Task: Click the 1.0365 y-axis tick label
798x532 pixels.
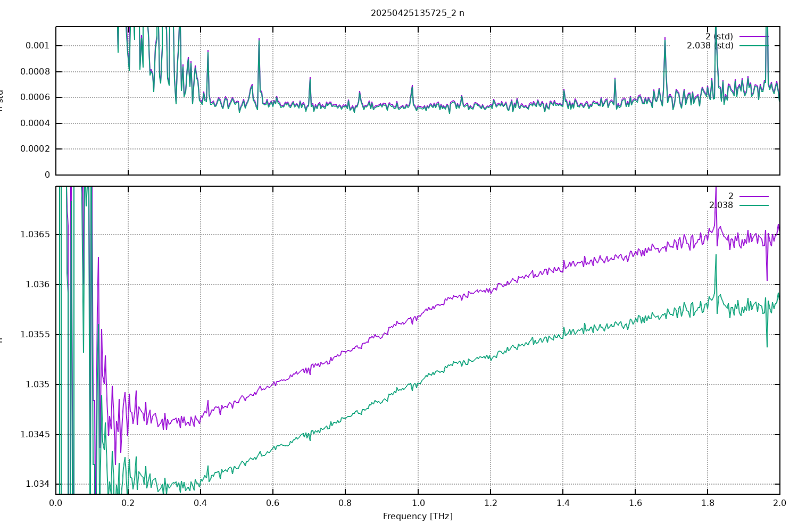Action: [35, 235]
